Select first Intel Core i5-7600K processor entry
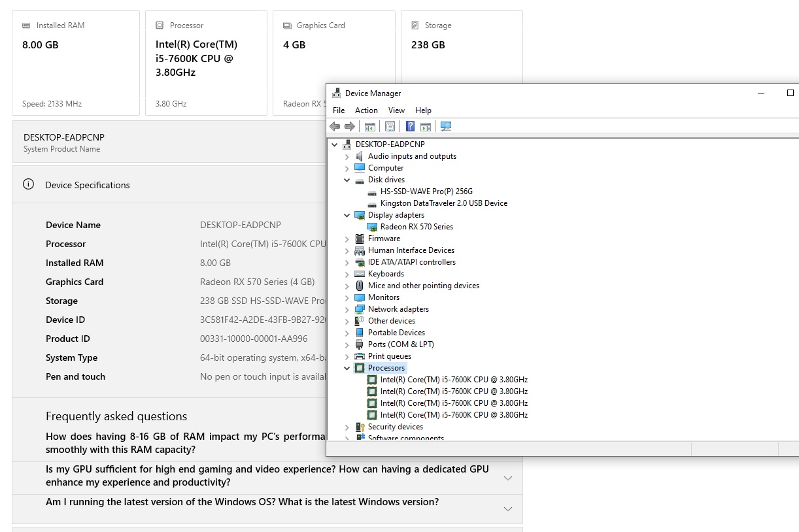The width and height of the screenshot is (799, 532). [454, 380]
